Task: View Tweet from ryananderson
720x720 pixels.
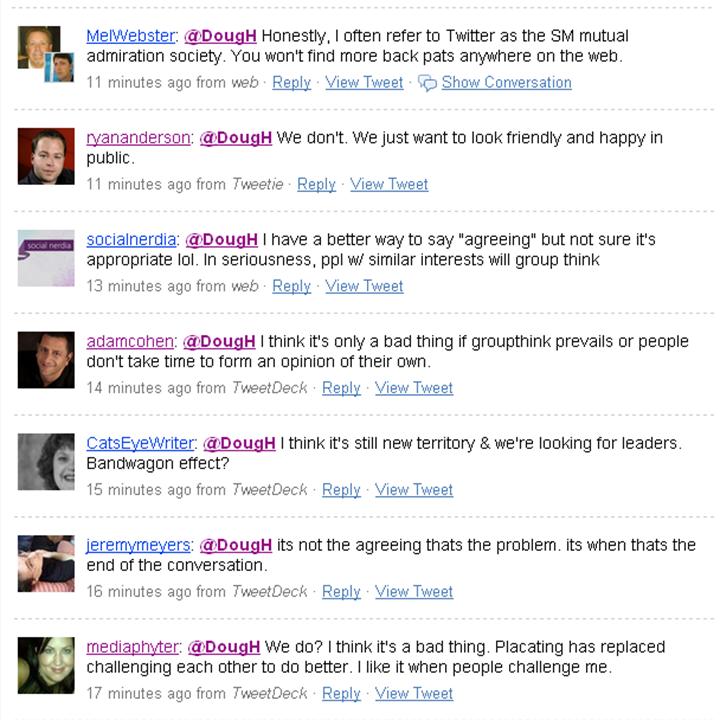Action: pyautogui.click(x=389, y=185)
